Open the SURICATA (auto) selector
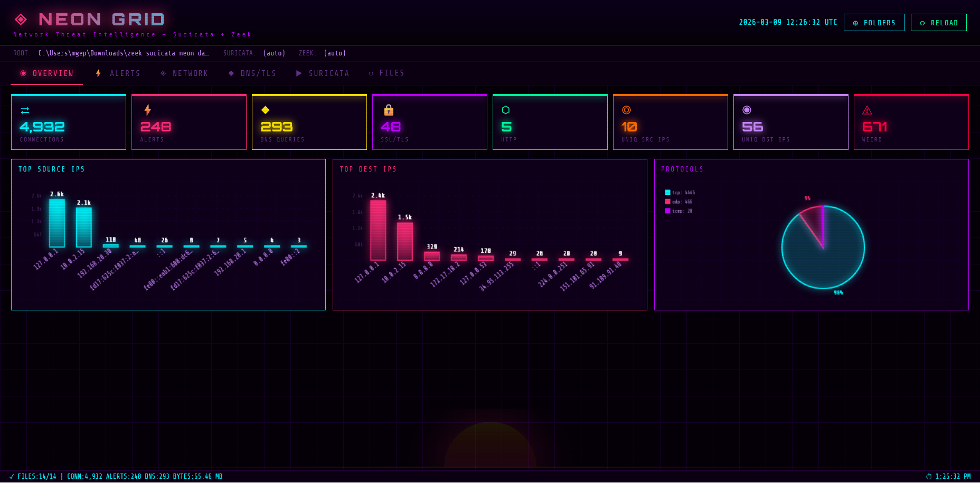 tap(274, 53)
